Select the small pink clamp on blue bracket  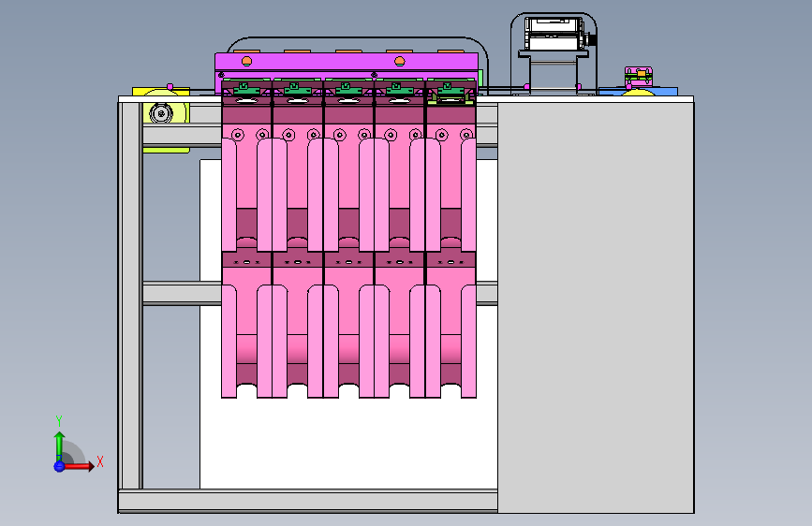639,77
